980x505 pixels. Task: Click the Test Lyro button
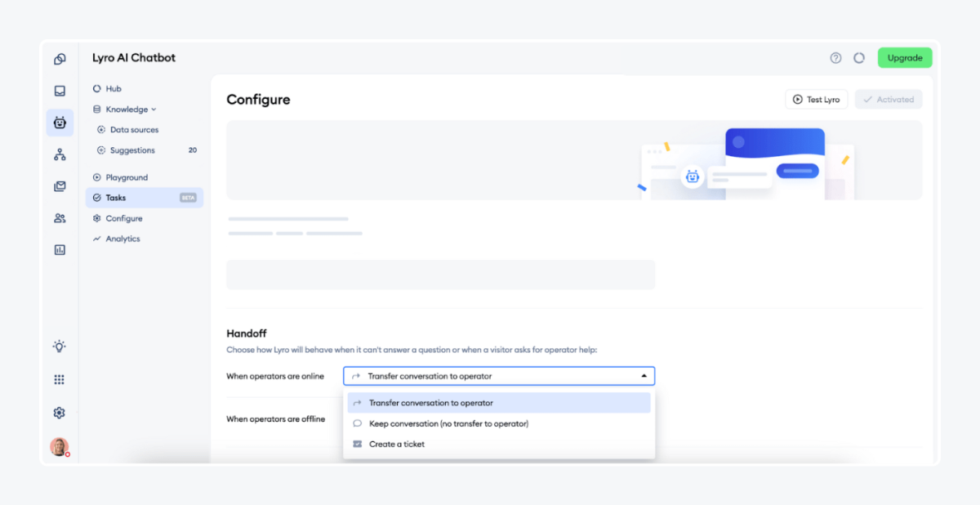tap(816, 99)
